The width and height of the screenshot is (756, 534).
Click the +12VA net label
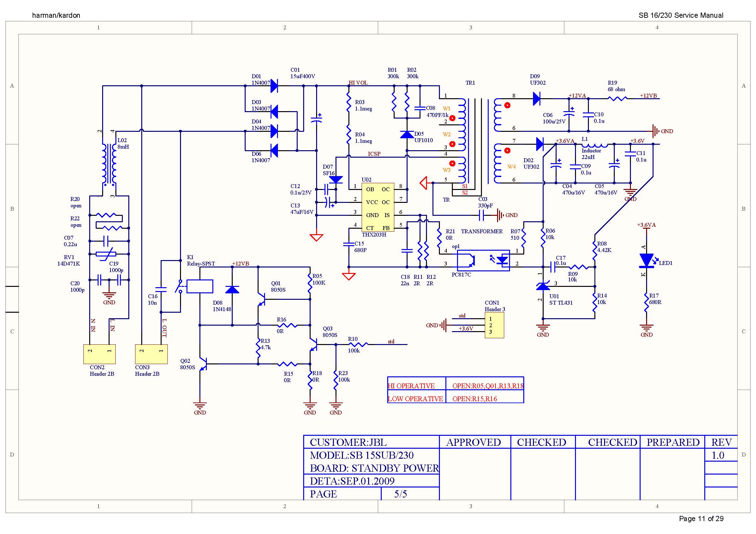tap(577, 96)
